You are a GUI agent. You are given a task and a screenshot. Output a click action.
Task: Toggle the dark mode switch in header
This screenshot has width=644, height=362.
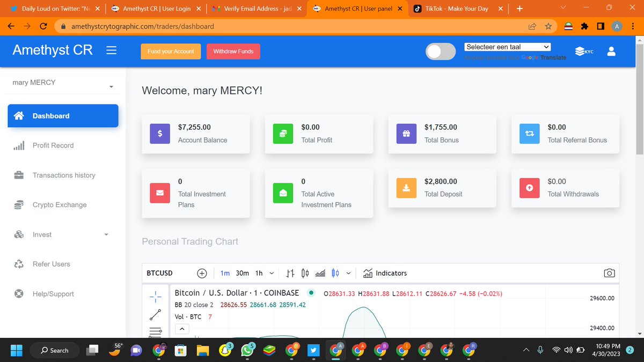pos(441,51)
